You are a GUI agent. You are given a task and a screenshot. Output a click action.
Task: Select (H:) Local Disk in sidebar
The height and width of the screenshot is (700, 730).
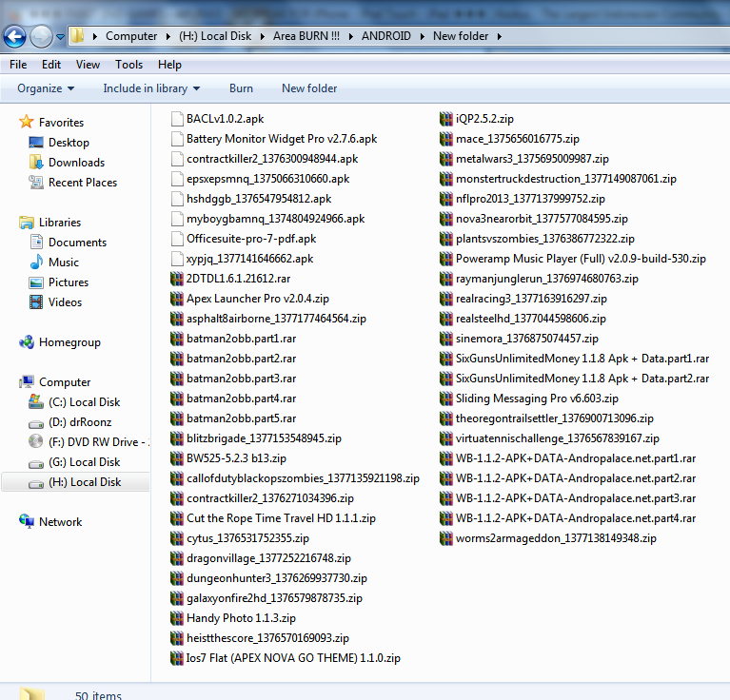[x=85, y=482]
